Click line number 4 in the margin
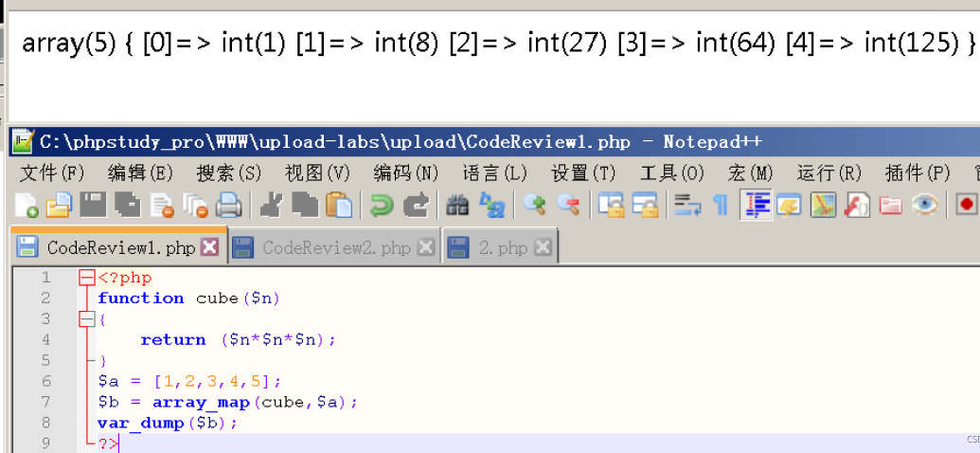Image resolution: width=980 pixels, height=453 pixels. click(x=45, y=339)
